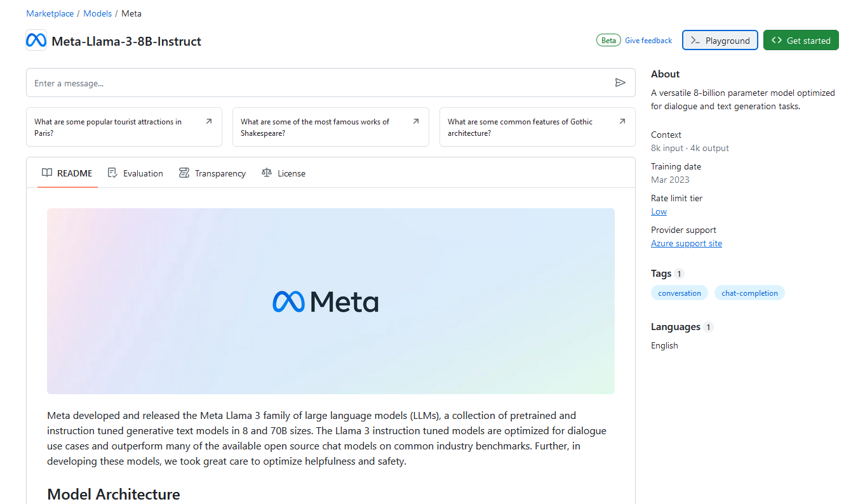Choose the popular tourist attractions in Paris prompt

[x=124, y=127]
